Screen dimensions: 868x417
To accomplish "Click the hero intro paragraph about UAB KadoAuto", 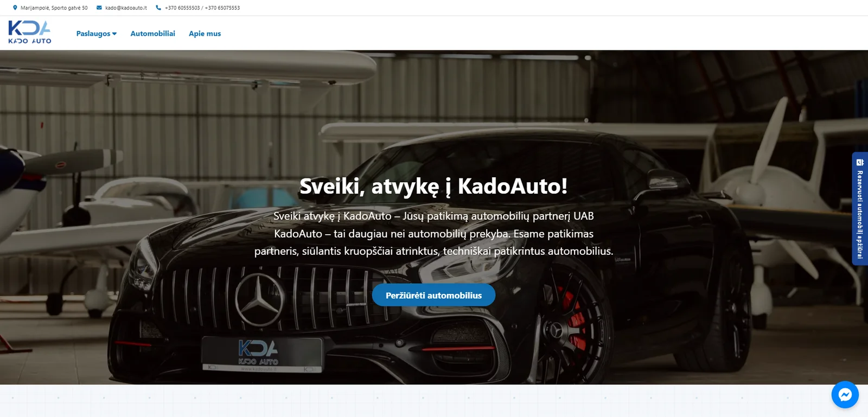I will [x=433, y=234].
